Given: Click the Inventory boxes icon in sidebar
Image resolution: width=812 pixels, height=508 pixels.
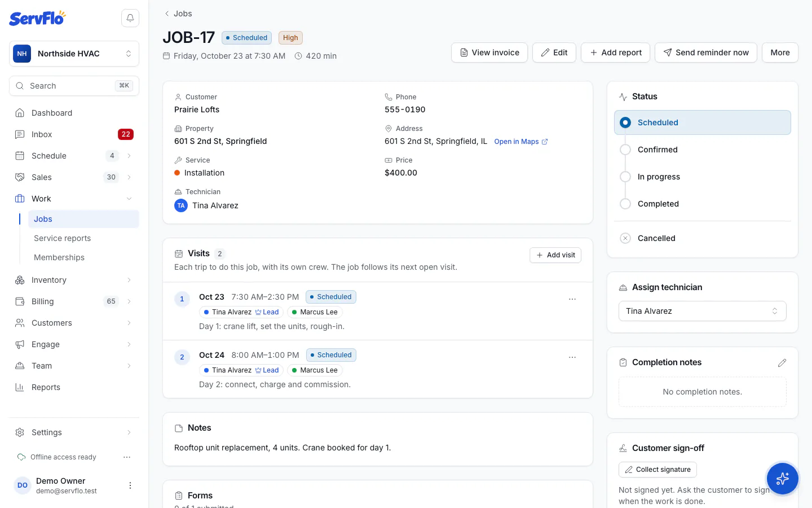Looking at the screenshot, I should click(20, 280).
